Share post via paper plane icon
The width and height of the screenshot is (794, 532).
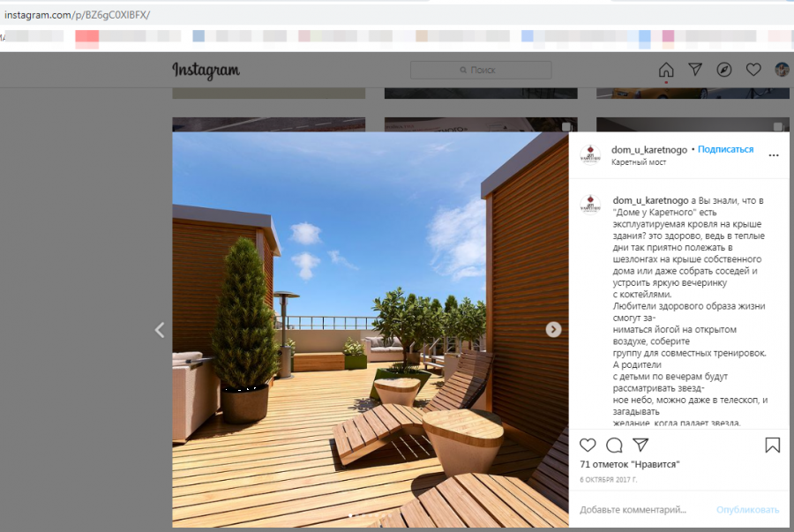640,445
